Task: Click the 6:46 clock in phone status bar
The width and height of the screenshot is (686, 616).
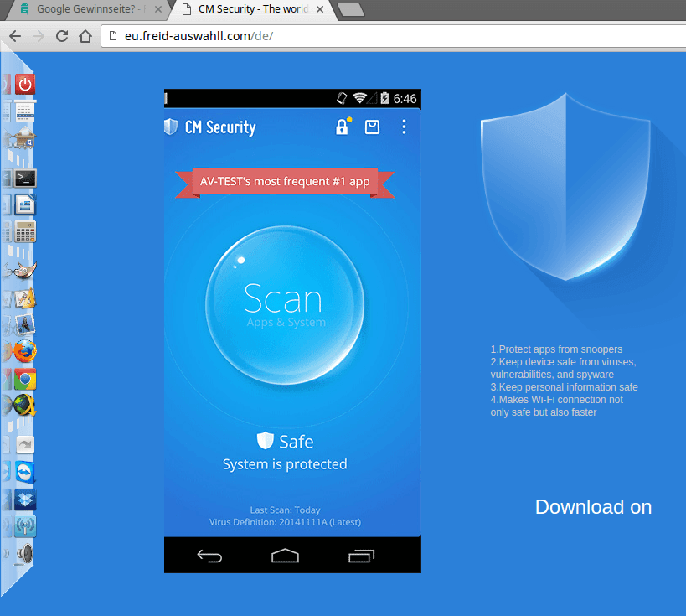Action: (405, 99)
